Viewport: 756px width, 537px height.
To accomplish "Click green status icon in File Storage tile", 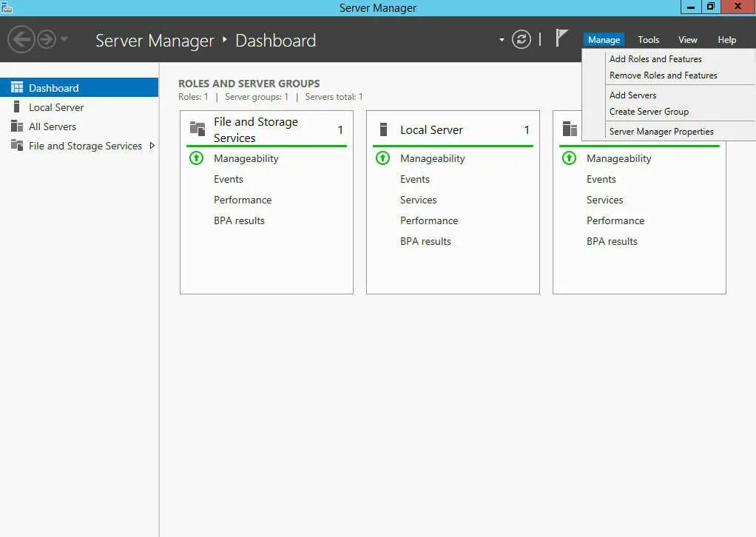I will click(196, 158).
